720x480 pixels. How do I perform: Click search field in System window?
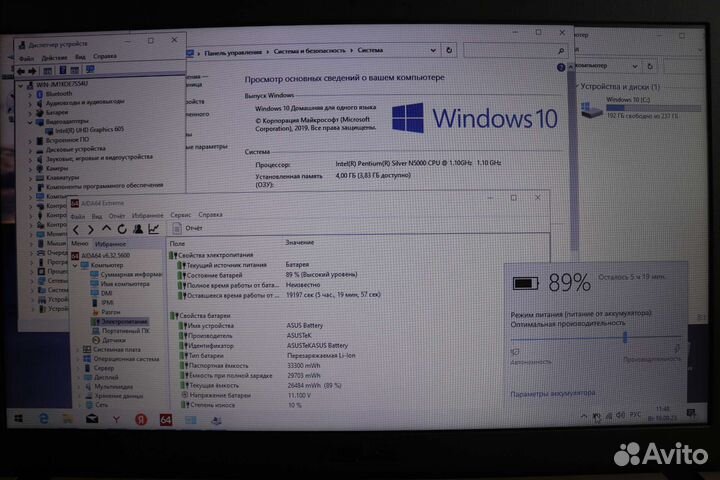click(515, 50)
